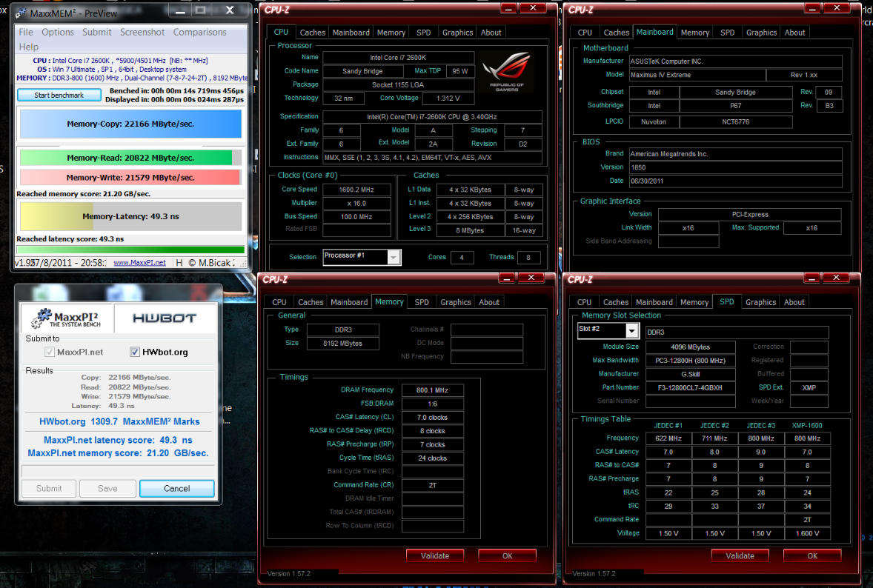The height and width of the screenshot is (588, 873).
Task: Toggle the HWbot.org submit checkbox
Action: [x=134, y=352]
